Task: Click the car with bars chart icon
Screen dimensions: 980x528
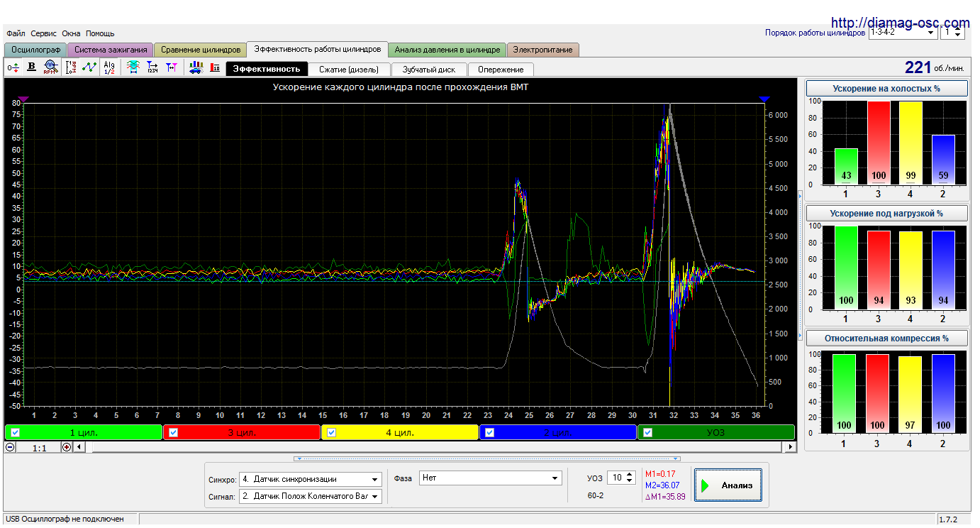Action: [196, 67]
